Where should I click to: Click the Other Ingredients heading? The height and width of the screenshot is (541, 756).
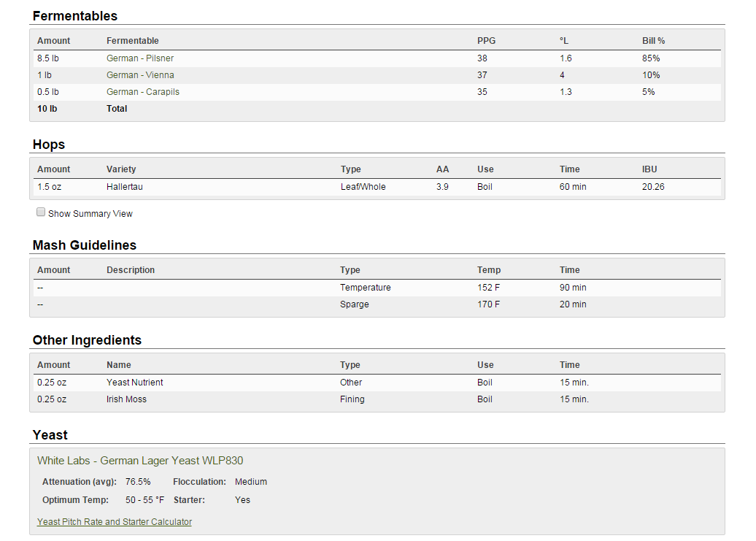pyautogui.click(x=87, y=340)
